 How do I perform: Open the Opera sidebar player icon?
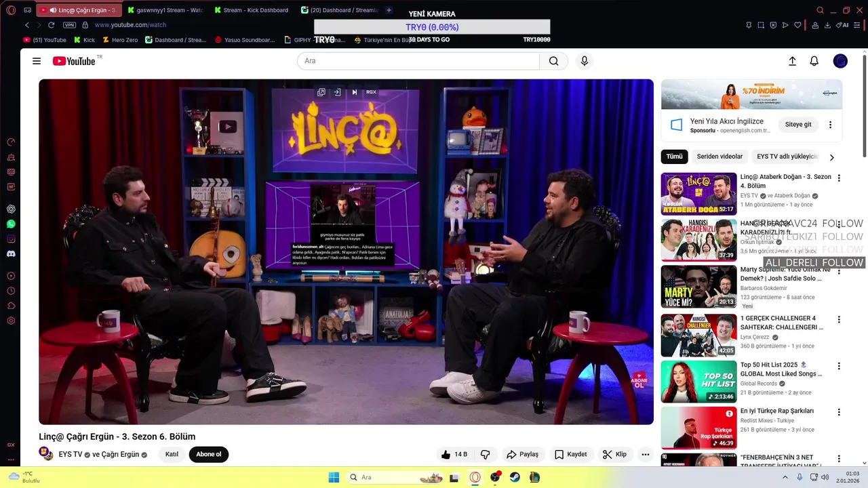pos(11,276)
